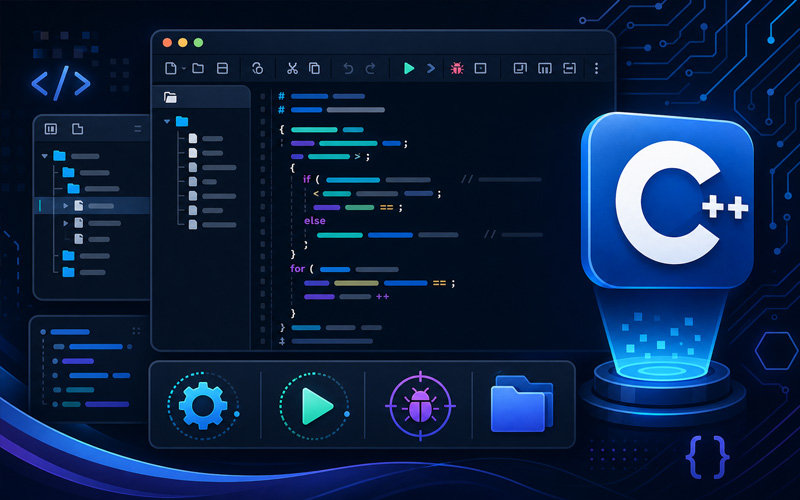The height and width of the screenshot is (500, 800).
Task: Open the vertical three-dot more menu
Action: pyautogui.click(x=596, y=68)
